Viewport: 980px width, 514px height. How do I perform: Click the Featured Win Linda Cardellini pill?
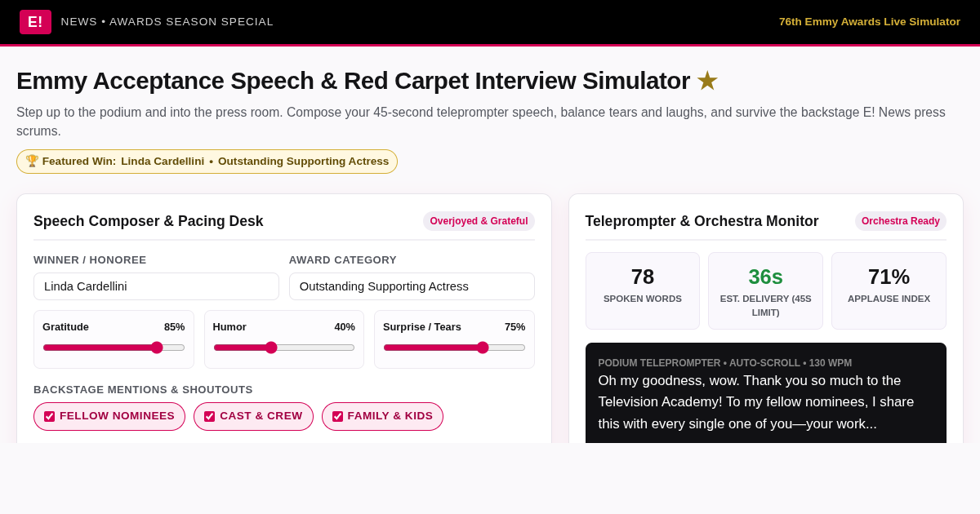click(207, 162)
